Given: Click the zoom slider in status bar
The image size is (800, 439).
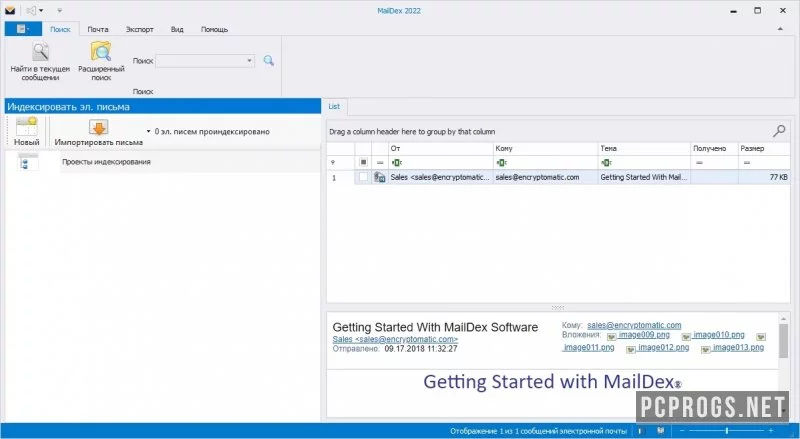Looking at the screenshot, I should 727,431.
